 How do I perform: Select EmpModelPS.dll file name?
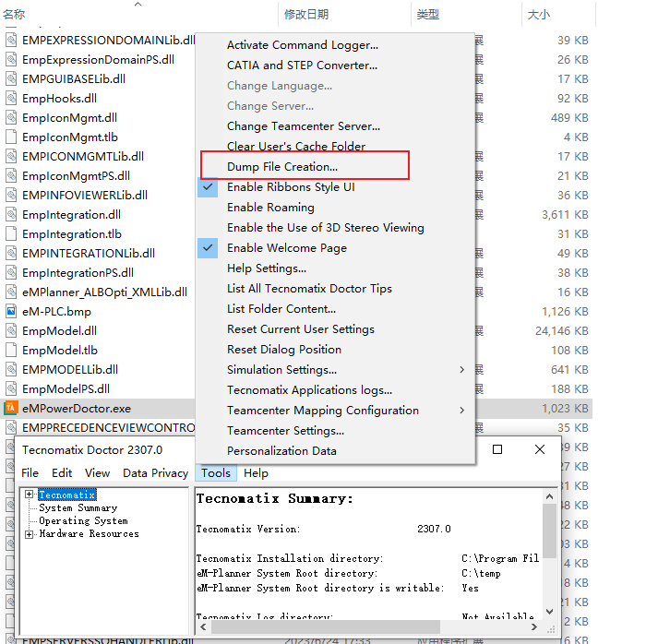pos(66,389)
